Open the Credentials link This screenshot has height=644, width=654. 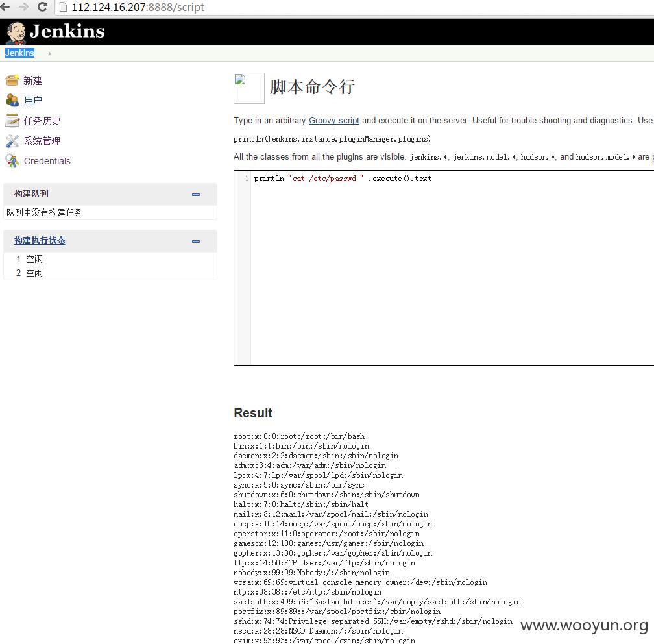point(47,161)
